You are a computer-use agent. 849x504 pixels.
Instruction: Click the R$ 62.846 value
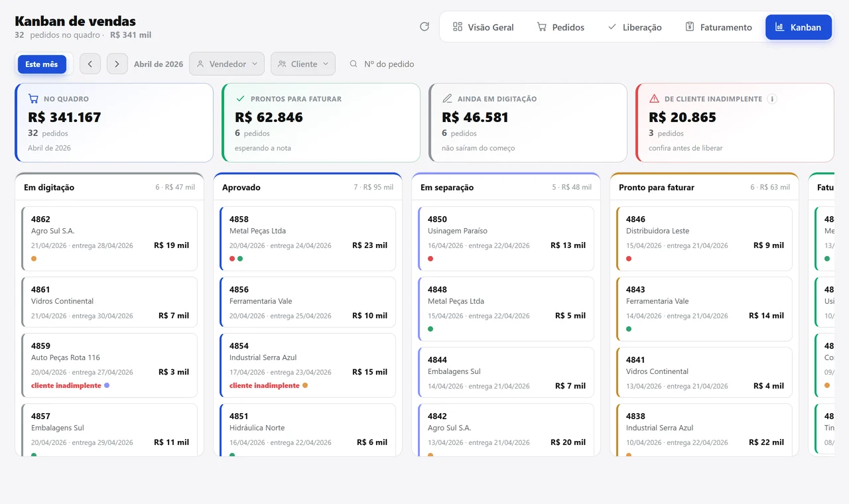pyautogui.click(x=269, y=117)
